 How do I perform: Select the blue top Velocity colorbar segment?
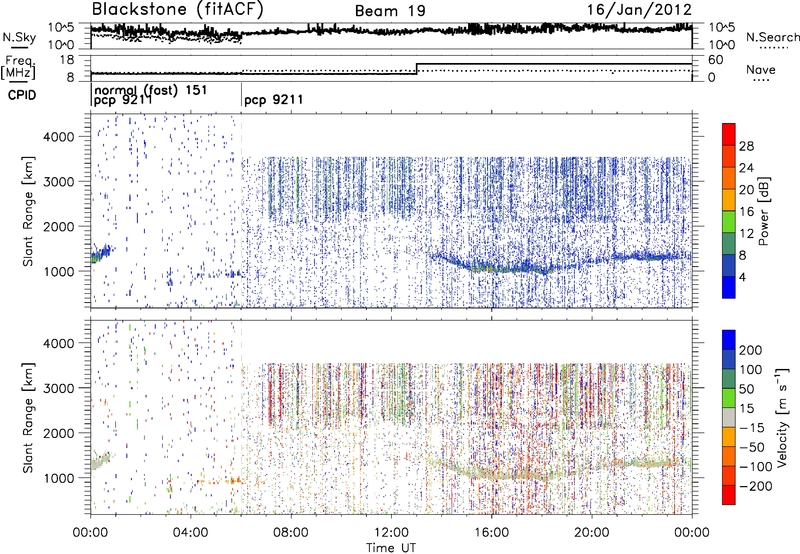729,340
